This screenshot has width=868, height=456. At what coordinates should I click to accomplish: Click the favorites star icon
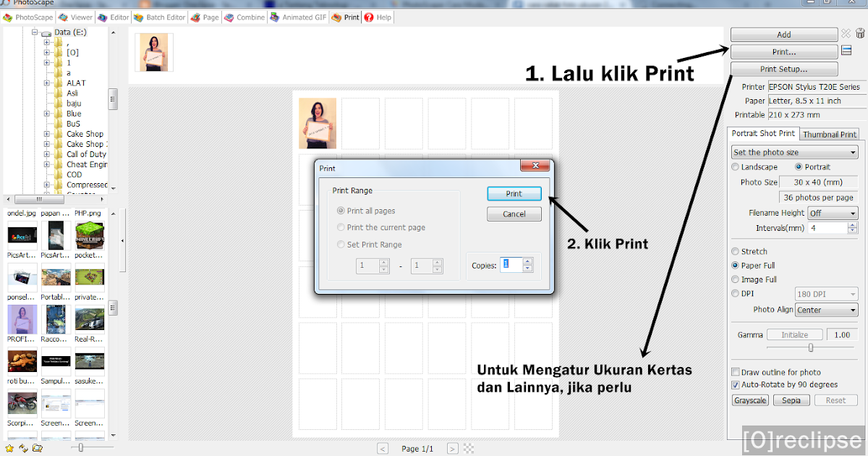click(x=9, y=448)
